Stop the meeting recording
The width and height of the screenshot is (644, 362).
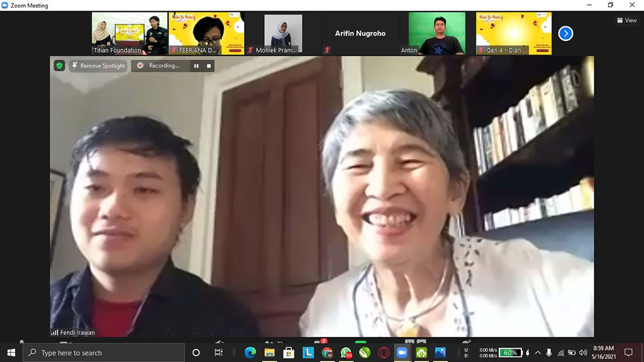tap(209, 65)
